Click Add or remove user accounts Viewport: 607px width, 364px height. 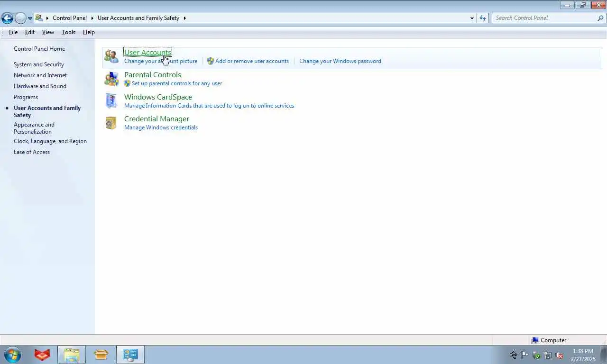252,61
